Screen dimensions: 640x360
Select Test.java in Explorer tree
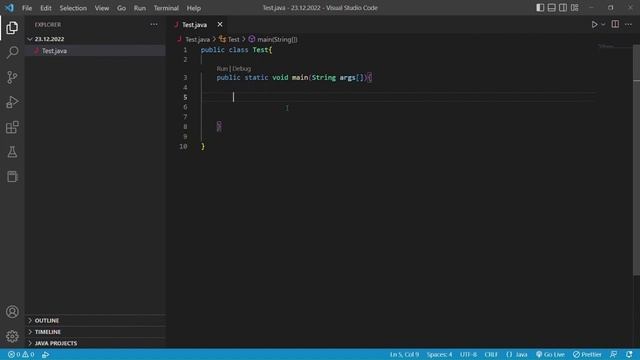tap(95, 51)
